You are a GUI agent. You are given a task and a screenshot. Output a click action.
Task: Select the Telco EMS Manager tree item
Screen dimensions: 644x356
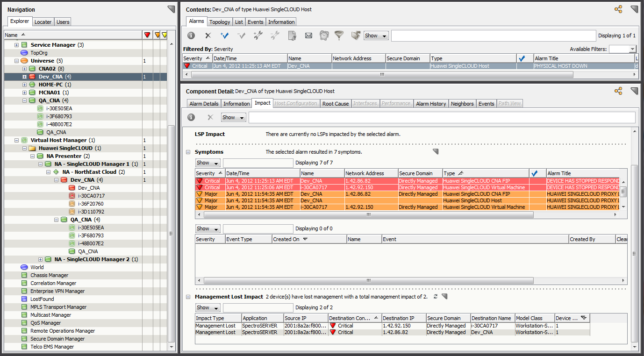[x=52, y=347]
